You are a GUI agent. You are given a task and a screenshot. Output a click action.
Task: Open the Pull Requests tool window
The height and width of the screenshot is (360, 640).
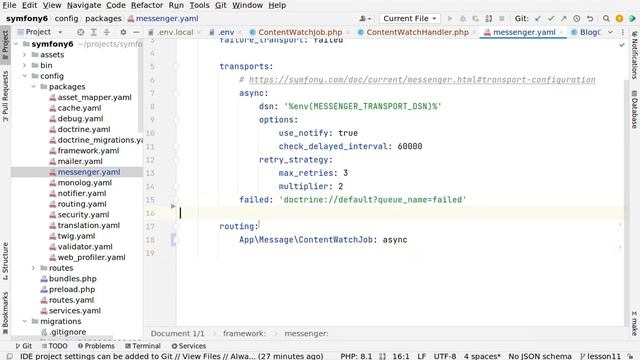[5, 96]
